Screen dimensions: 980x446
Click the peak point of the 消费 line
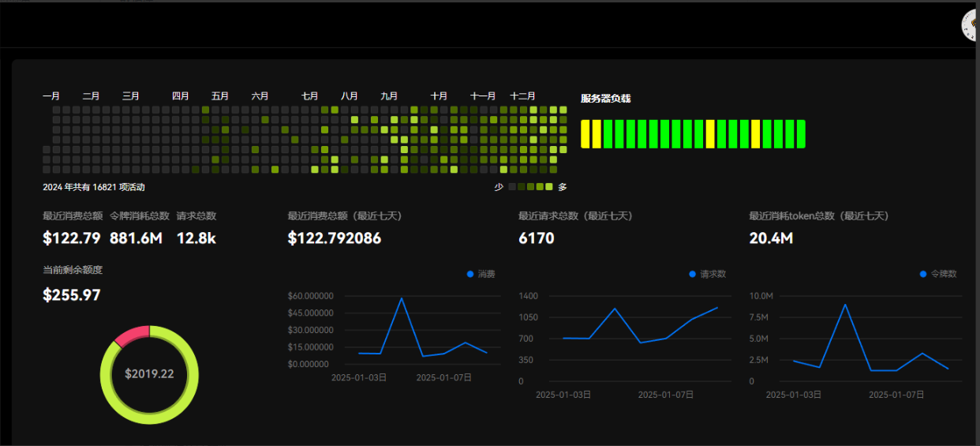coord(402,298)
